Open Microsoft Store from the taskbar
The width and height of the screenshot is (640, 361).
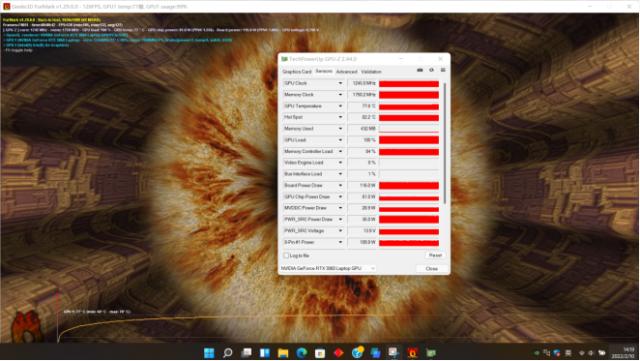(320, 352)
